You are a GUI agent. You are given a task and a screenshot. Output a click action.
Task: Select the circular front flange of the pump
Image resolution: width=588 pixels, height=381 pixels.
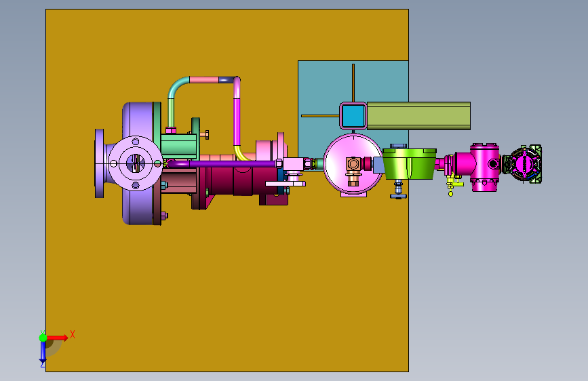[x=136, y=163]
